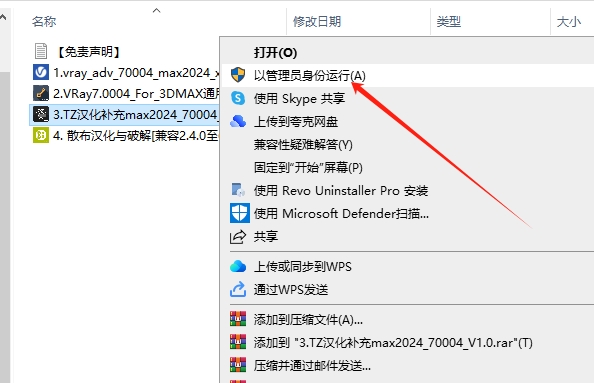Open 兼容性疑难解答(Y)
Image resolution: width=594 pixels, height=383 pixels.
tap(303, 145)
